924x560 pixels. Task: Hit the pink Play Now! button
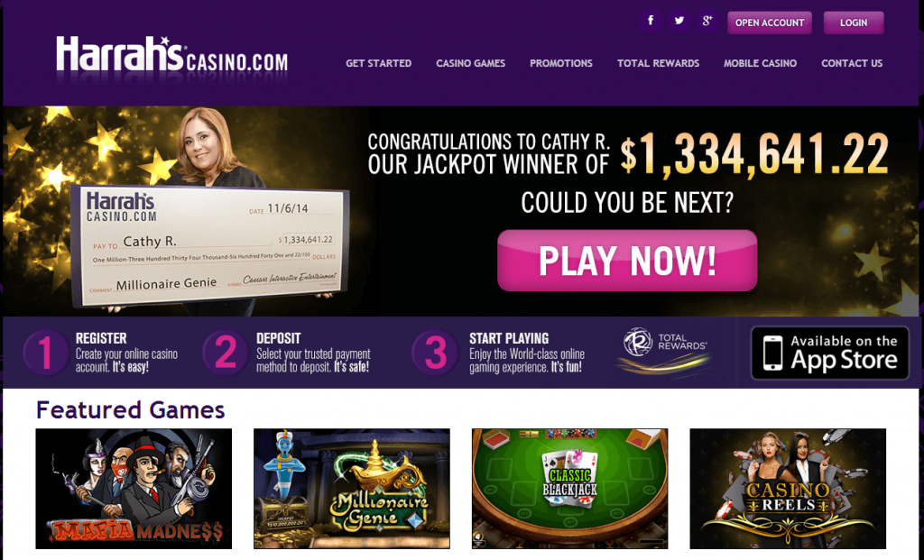627,261
